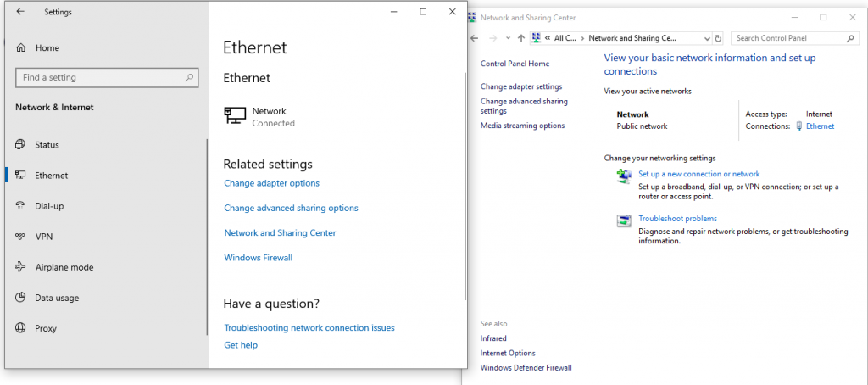868x385 pixels.
Task: Open Network and Sharing Center link in Settings
Action: coord(280,233)
